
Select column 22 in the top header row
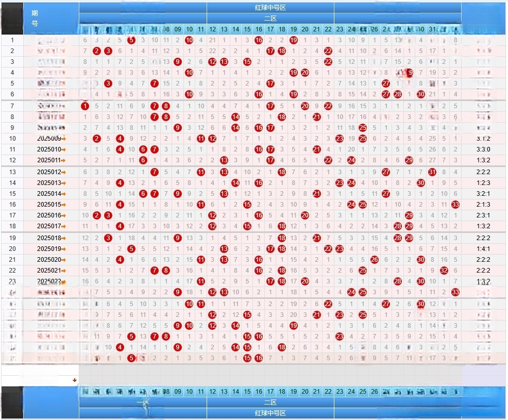click(x=328, y=29)
